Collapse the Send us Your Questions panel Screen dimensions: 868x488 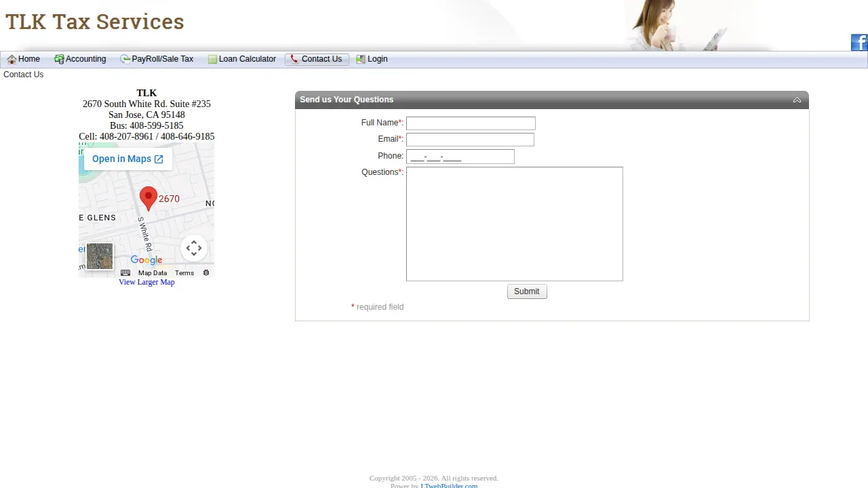(x=797, y=100)
